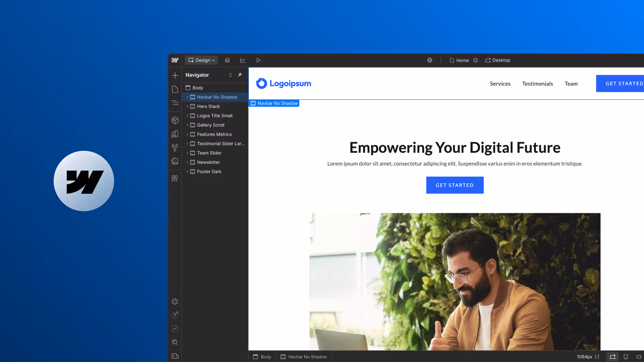This screenshot has height=362, width=644.
Task: Expand the Hero Stack tree item
Action: click(187, 106)
